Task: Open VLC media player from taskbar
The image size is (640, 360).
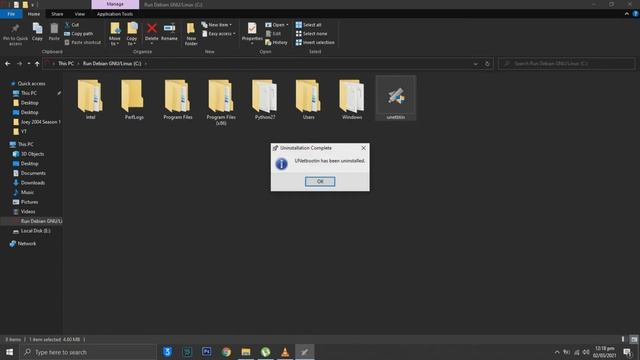Action: [285, 352]
